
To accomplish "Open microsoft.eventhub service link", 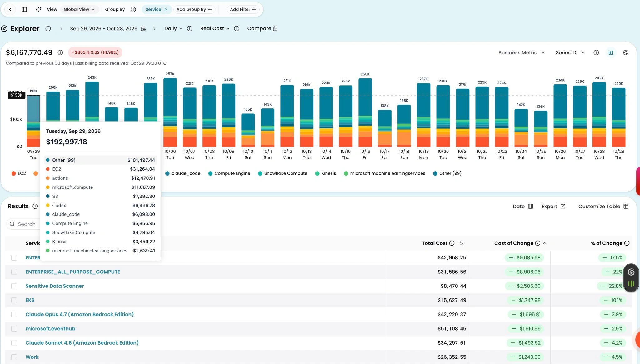I will pyautogui.click(x=50, y=328).
